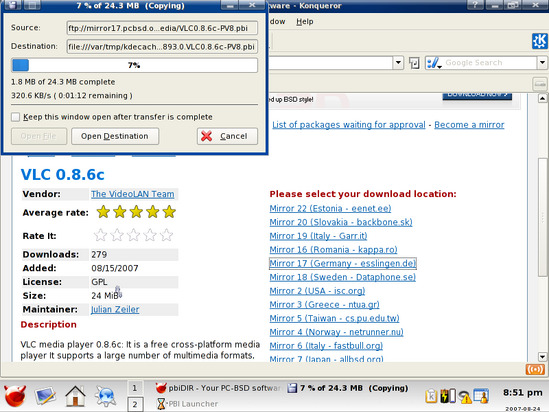Open the Mirror 2 (USA - isc.org) link

pyautogui.click(x=317, y=291)
